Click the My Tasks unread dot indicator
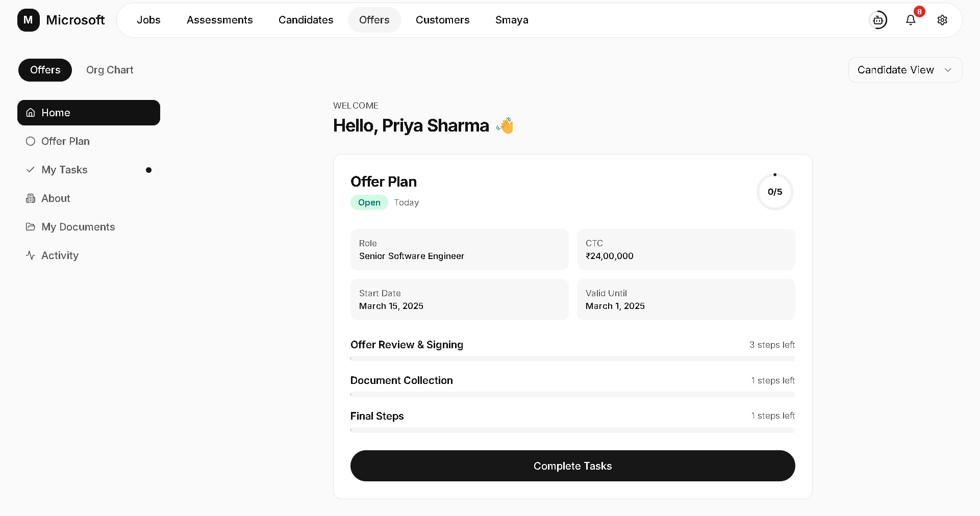980x516 pixels. pyautogui.click(x=148, y=170)
